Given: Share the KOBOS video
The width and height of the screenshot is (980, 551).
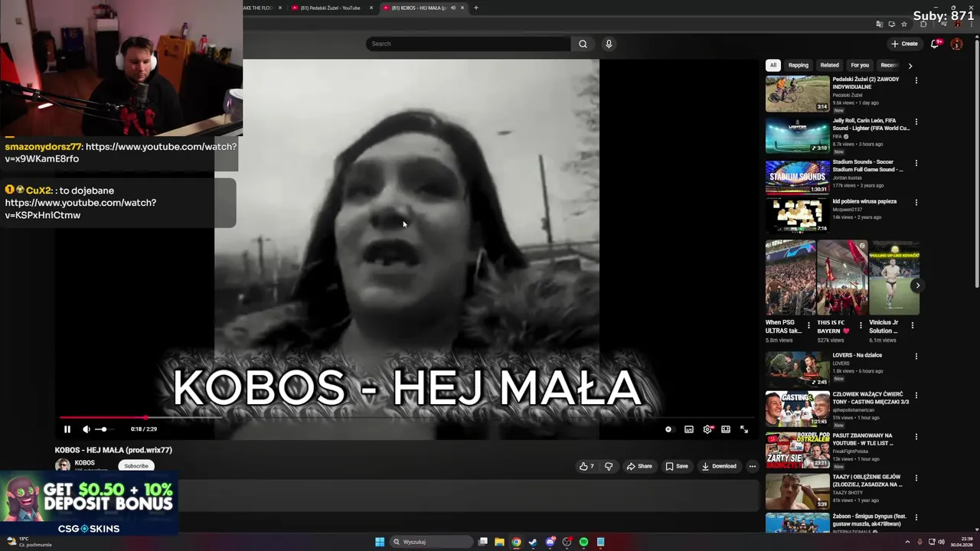Looking at the screenshot, I should [x=639, y=466].
